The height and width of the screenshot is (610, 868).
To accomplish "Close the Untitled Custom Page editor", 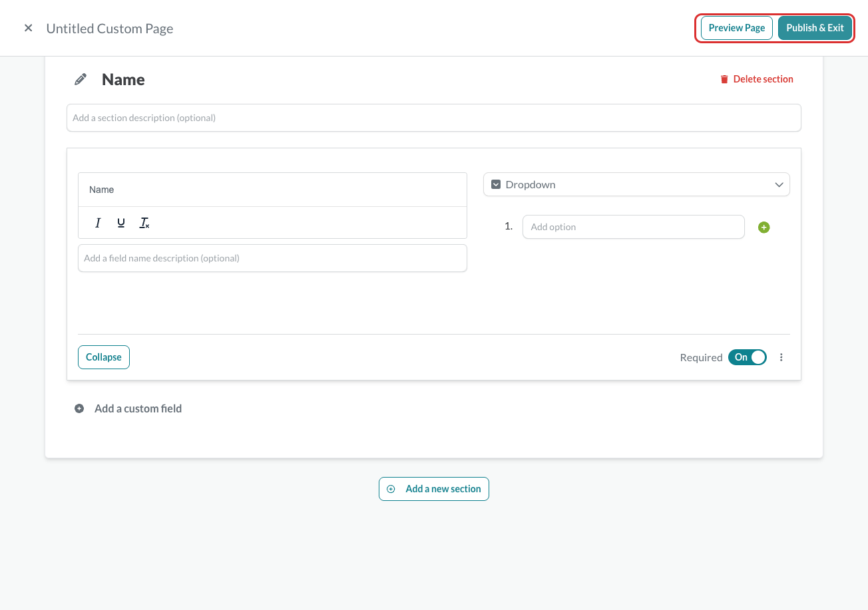I will [28, 28].
